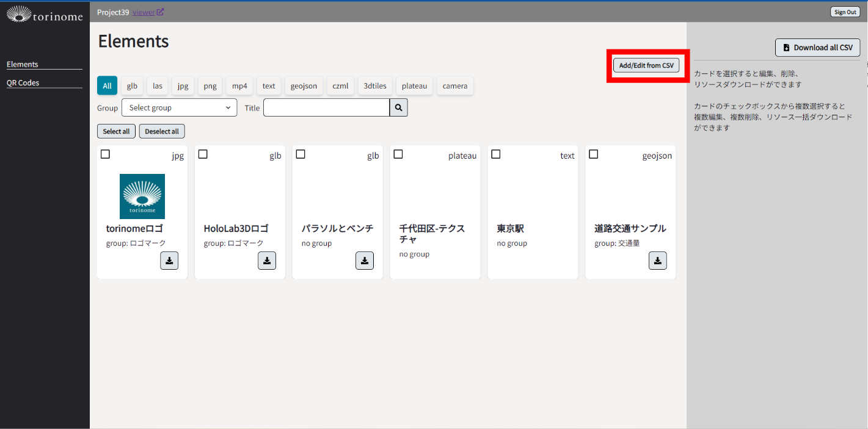Check the torinomeロゴ card checkbox

click(105, 154)
